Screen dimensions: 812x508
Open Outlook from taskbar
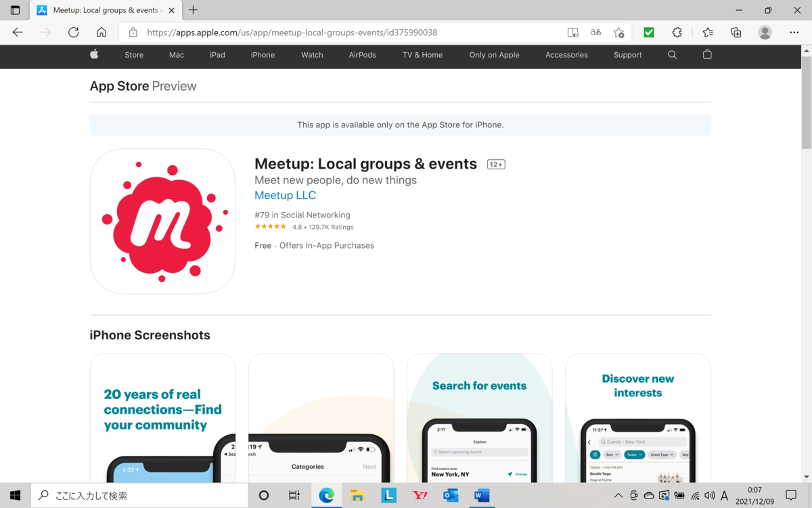click(x=451, y=496)
